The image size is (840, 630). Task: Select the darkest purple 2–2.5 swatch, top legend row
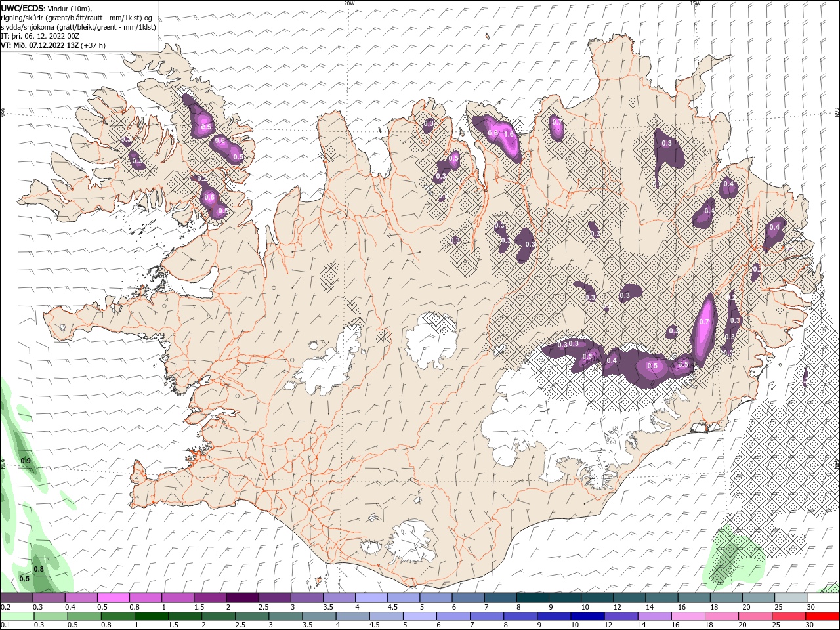(x=241, y=598)
